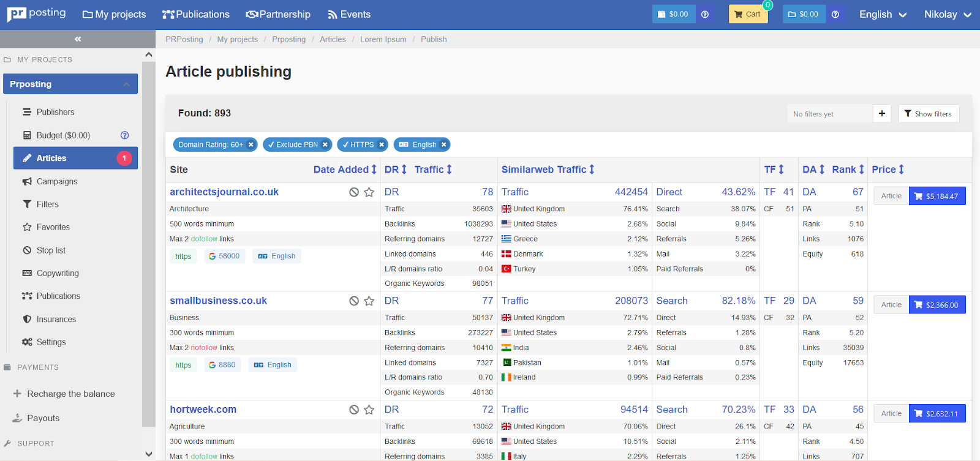Screen dimensions: 980x461
Task: Remove HTTPS filter chip
Action: pos(382,144)
